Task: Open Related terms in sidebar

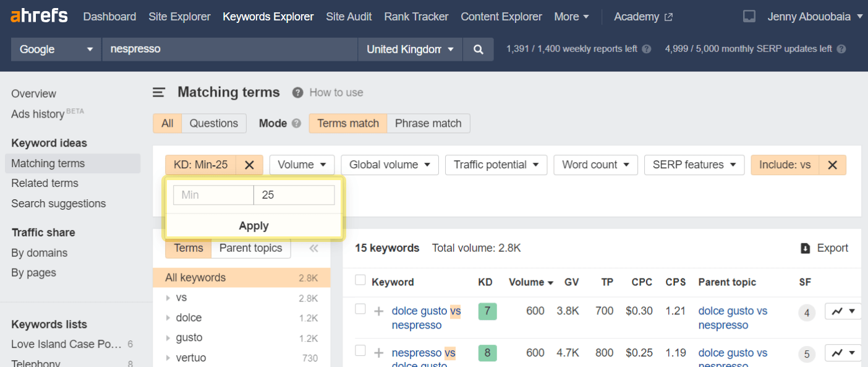Action: pos(45,183)
